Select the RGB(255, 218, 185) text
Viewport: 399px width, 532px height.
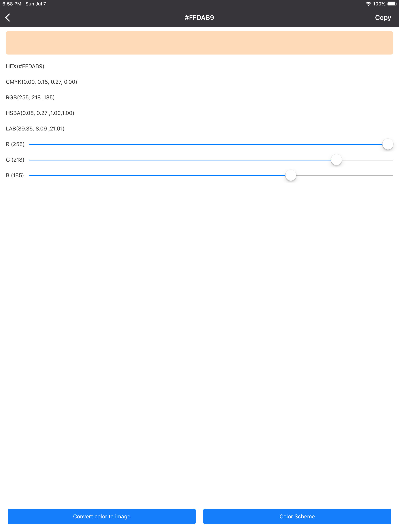[x=30, y=97]
